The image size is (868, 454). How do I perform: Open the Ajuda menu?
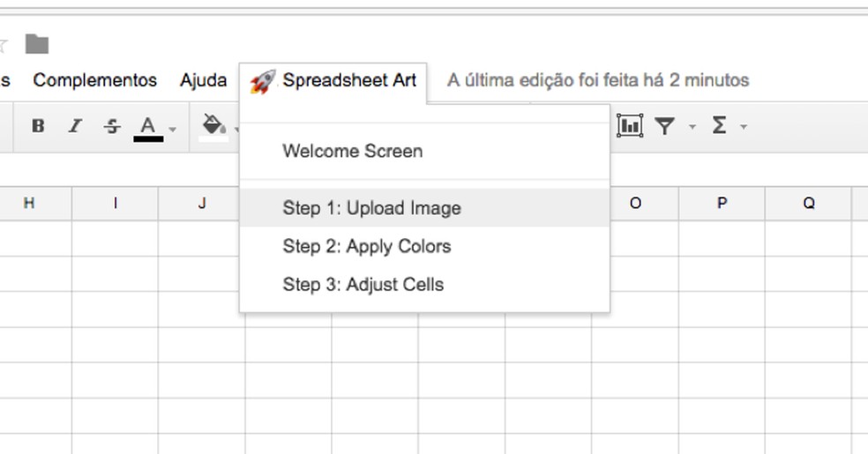coord(203,80)
